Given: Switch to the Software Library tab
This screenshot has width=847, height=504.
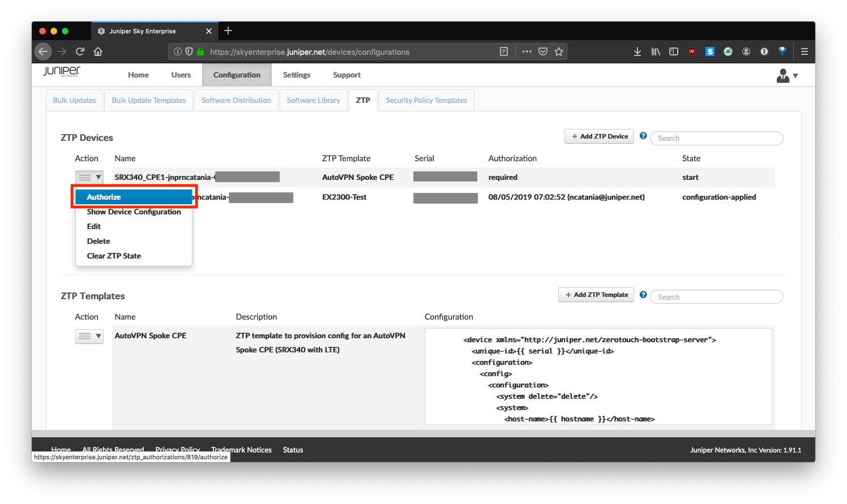Looking at the screenshot, I should [x=313, y=100].
